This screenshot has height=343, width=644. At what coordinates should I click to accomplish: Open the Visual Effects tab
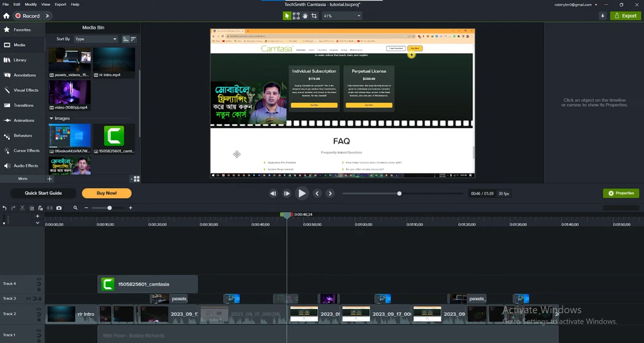[22, 90]
